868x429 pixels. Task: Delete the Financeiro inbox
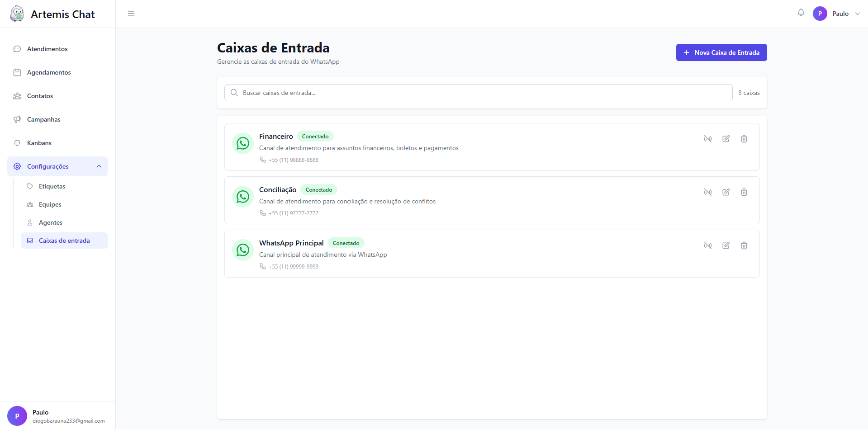pyautogui.click(x=744, y=139)
